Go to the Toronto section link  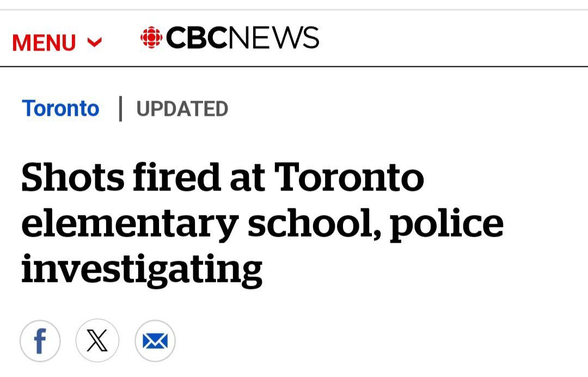tap(60, 108)
